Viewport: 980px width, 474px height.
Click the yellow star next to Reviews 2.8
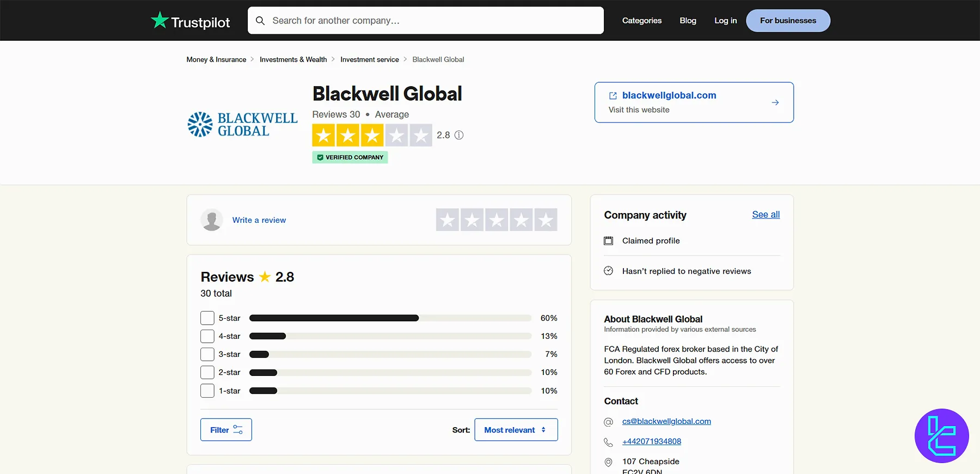click(265, 277)
